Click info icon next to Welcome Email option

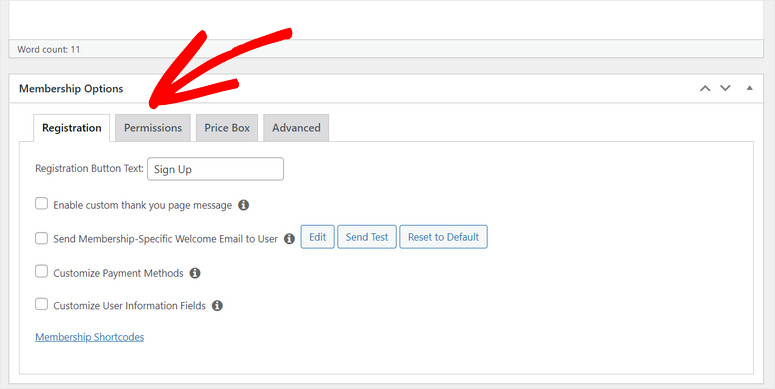[x=289, y=239]
